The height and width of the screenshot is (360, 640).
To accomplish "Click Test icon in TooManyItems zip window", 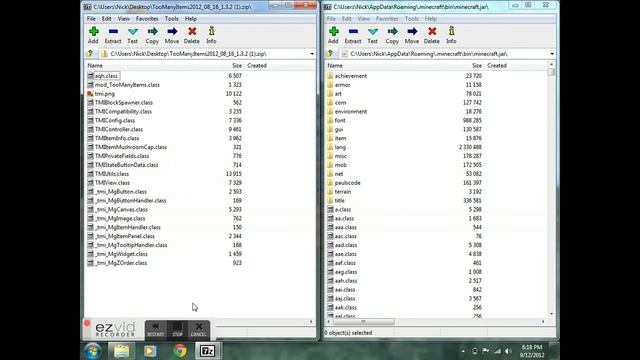I will pos(133,31).
